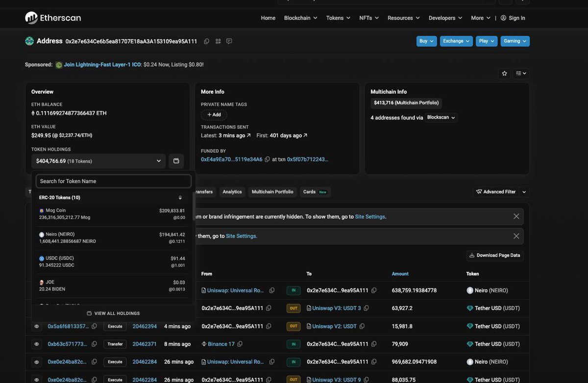
Task: Copy the Funded By address 0xE4a9Ea70…5119e34A6
Action: [x=267, y=160]
